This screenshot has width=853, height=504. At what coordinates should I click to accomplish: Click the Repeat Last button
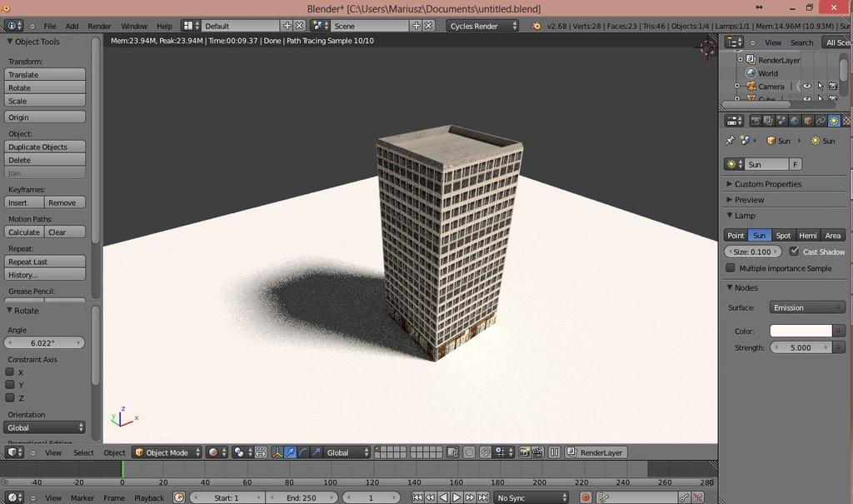[x=45, y=262]
